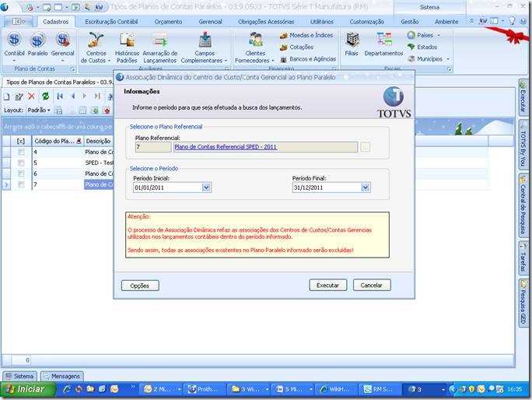Click the Opções button
Viewport: 532px width, 400px height.
[x=140, y=286]
